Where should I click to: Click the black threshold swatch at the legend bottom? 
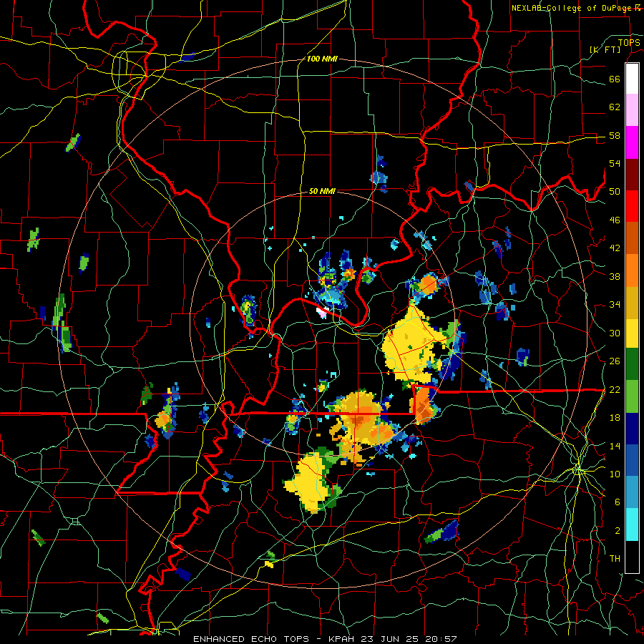pos(632,556)
